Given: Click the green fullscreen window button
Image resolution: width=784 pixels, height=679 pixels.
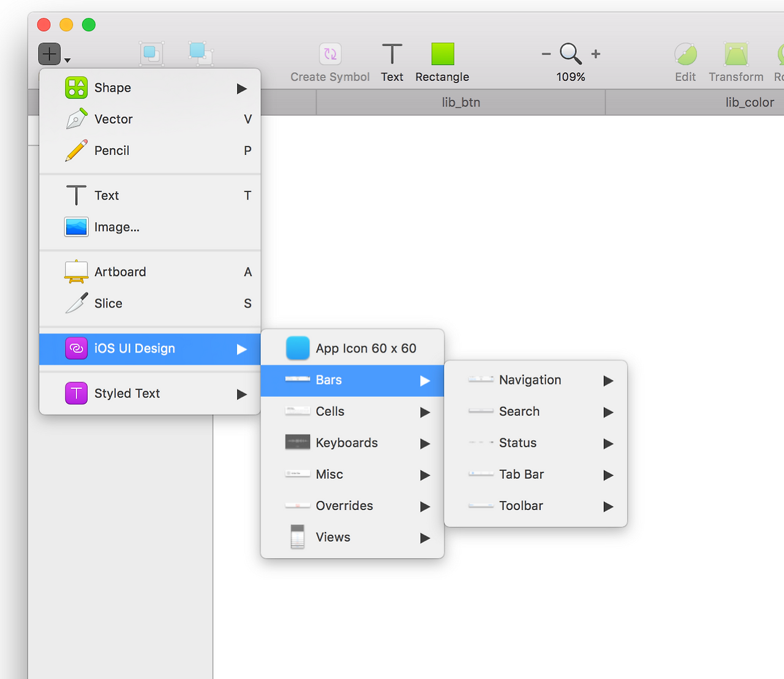Looking at the screenshot, I should [89, 24].
